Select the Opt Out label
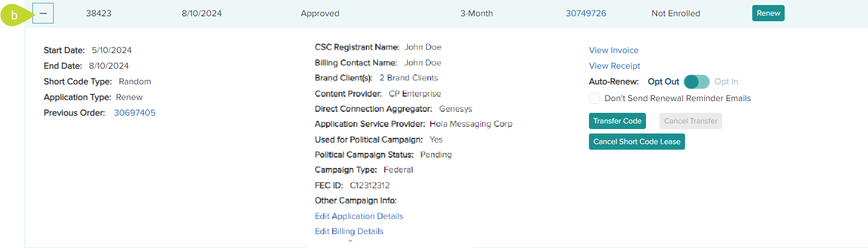 click(663, 82)
